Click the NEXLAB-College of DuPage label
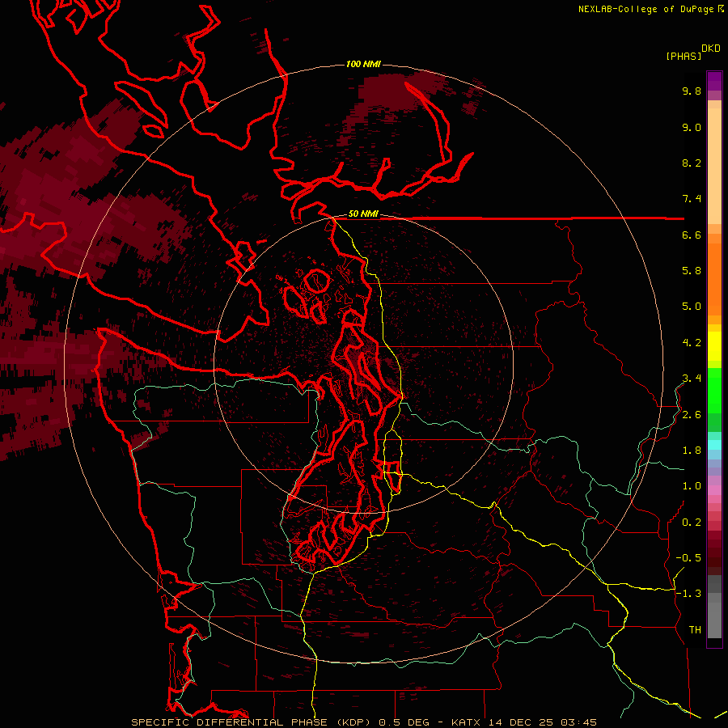The height and width of the screenshot is (728, 728). point(645,9)
